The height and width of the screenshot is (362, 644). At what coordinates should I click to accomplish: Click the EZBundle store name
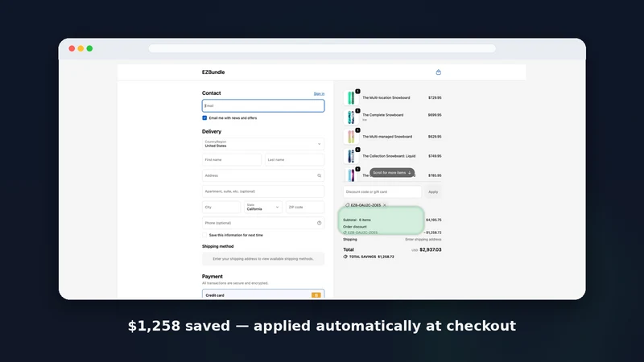(x=213, y=72)
